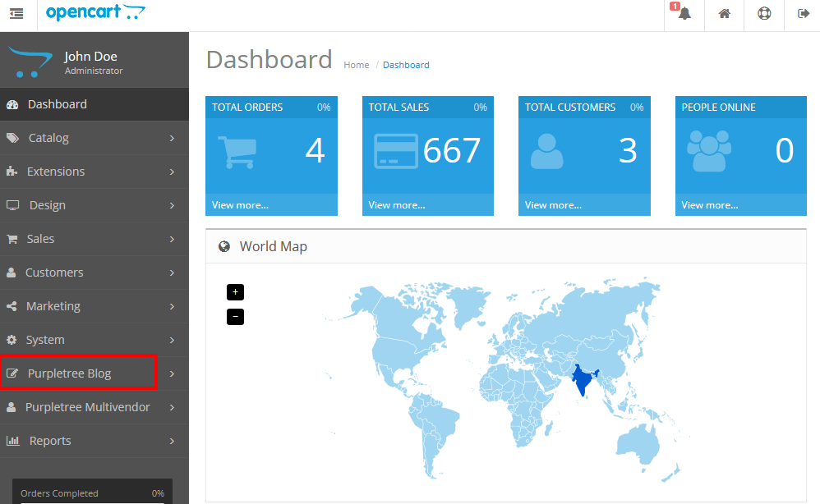Screen dimensions: 820x504
Task: Open the Reports sidebar menu
Action: pyautogui.click(x=94, y=441)
